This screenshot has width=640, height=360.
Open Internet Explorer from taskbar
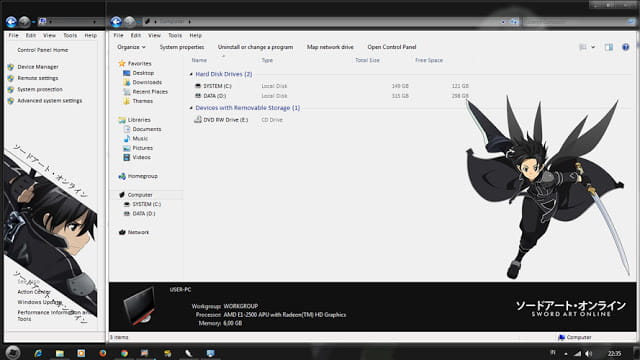click(38, 353)
